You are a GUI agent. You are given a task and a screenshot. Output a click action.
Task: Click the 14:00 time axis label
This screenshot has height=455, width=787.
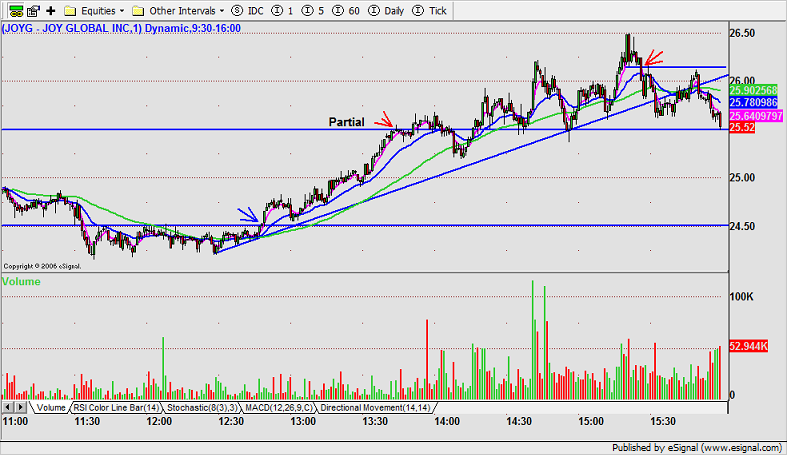447,421
